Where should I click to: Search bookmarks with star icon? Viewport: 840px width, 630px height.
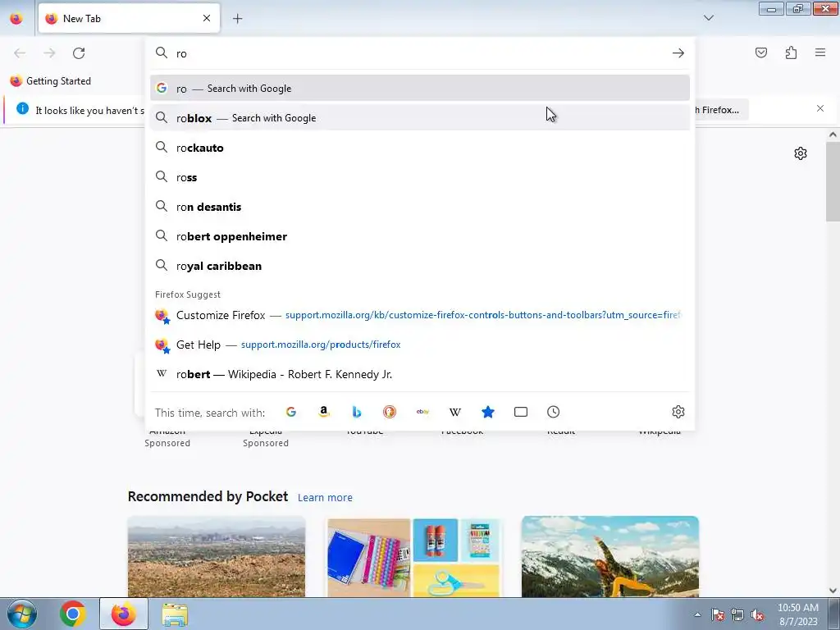pyautogui.click(x=488, y=412)
